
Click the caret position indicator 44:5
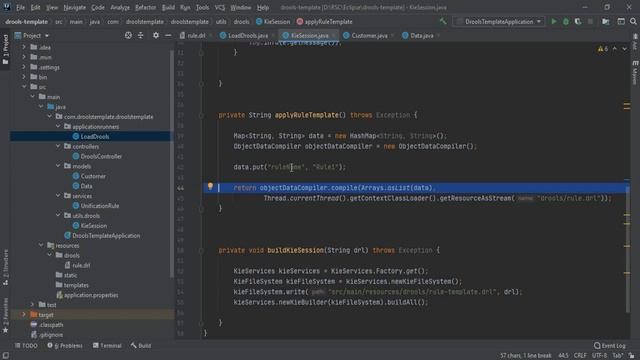pos(563,356)
